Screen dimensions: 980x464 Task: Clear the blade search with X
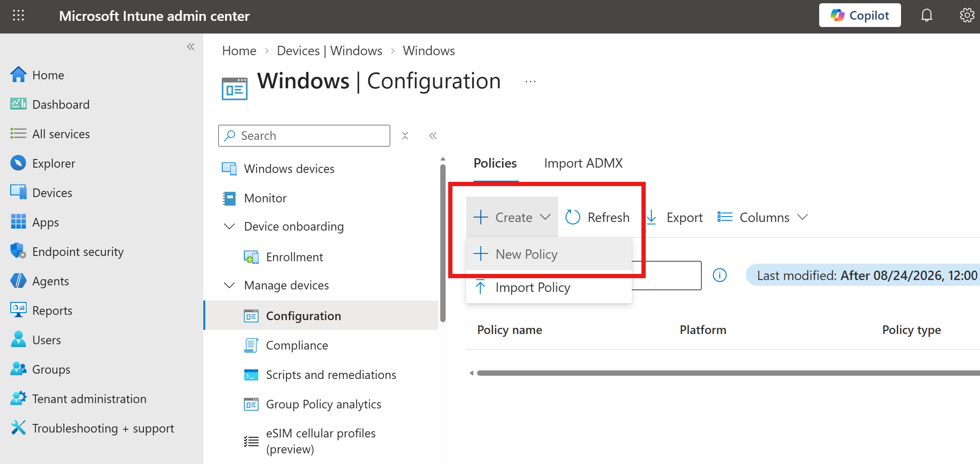pyautogui.click(x=405, y=136)
